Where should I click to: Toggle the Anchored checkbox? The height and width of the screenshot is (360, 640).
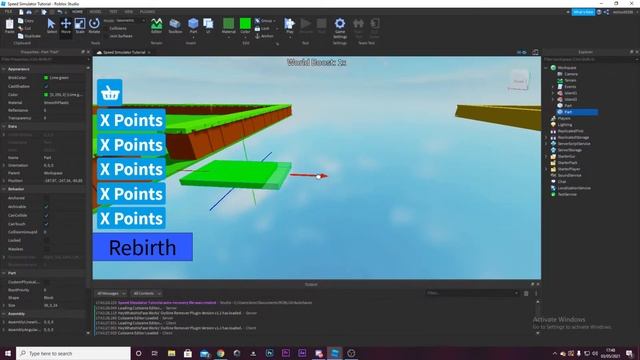46,198
